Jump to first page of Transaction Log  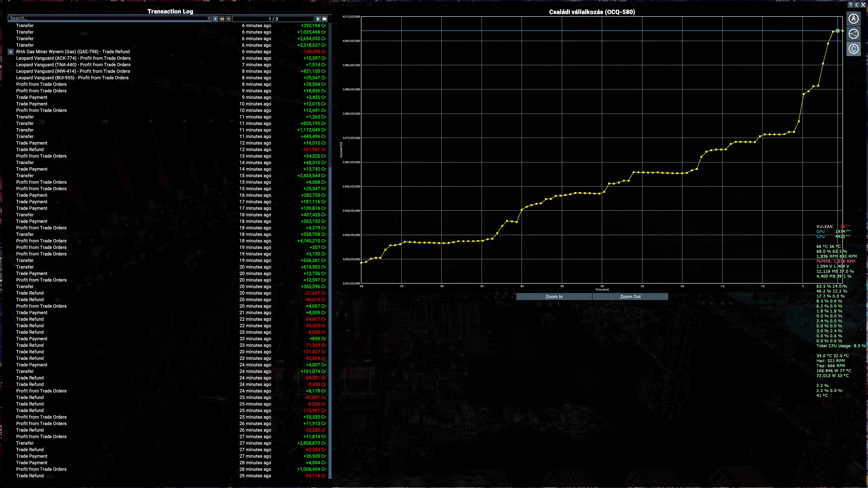222,19
